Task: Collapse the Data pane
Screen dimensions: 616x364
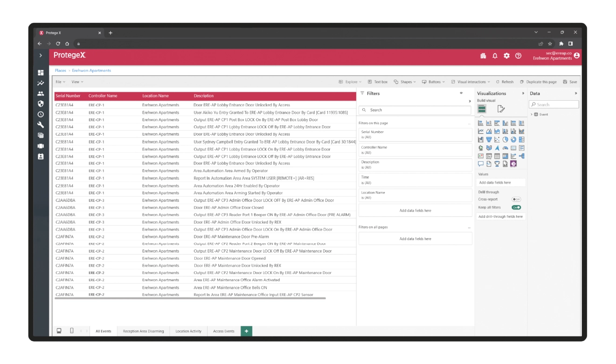Action: 576,93
